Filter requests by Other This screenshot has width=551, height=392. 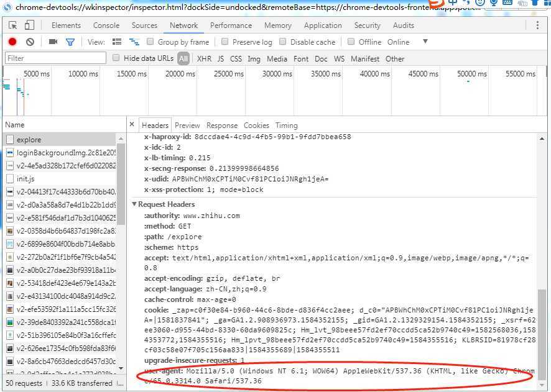click(x=395, y=58)
